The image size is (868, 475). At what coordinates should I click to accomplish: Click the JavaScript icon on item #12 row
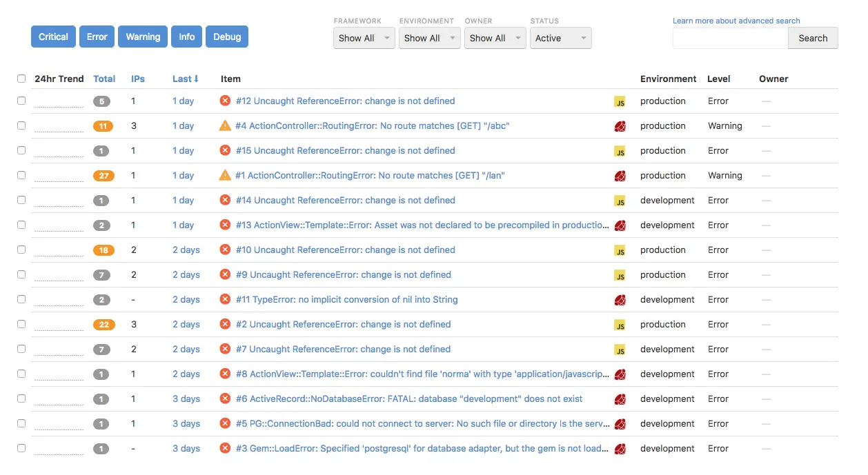click(x=620, y=102)
